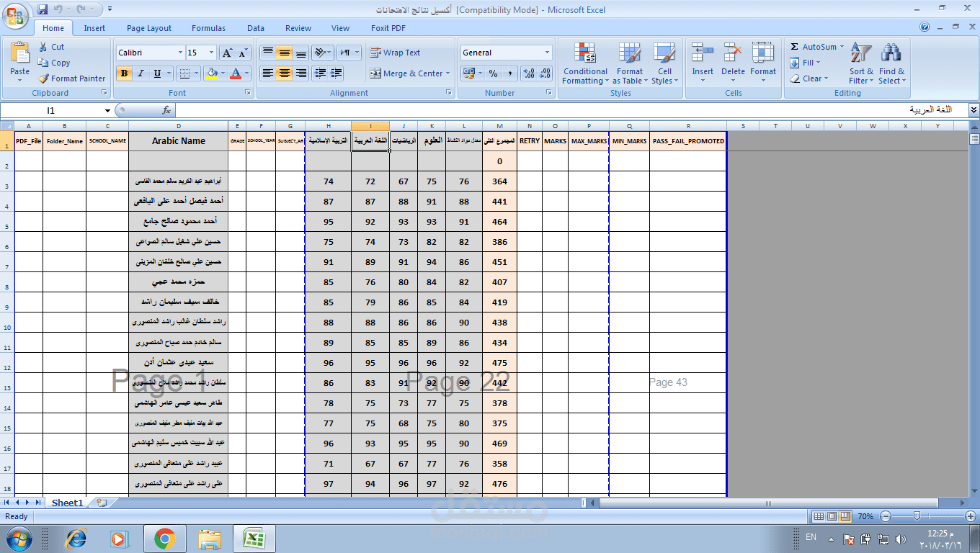Switch to the Review ribbon tab
Screen dimensions: 980x553
(298, 28)
